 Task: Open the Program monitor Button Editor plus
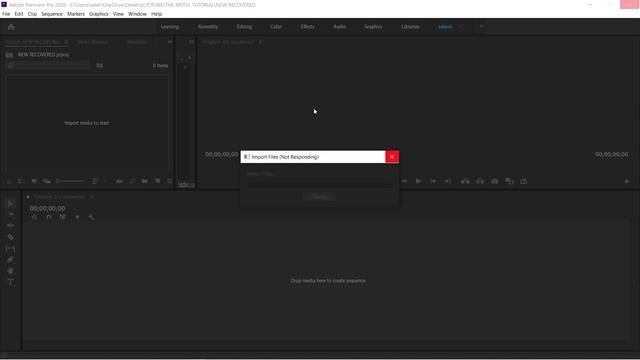click(627, 181)
